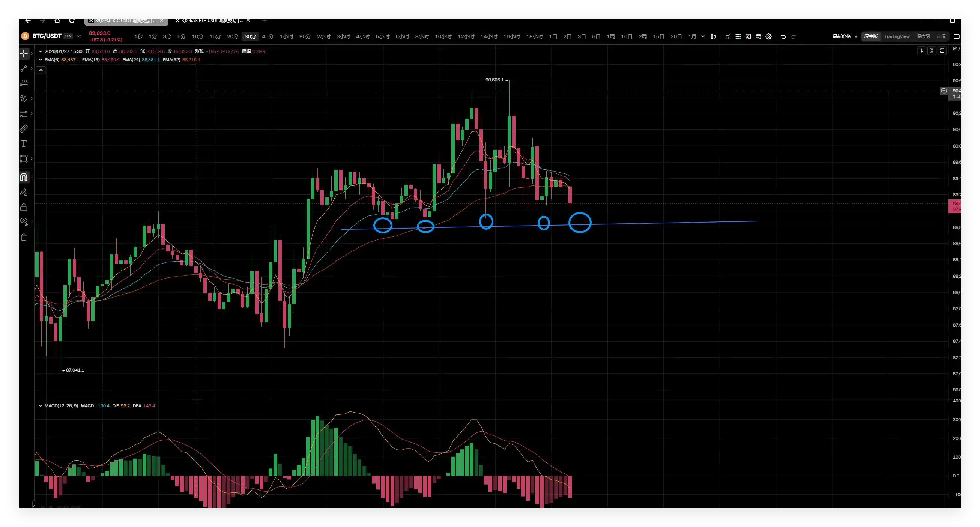Toggle drawings visibility eye icon
Screen dimensions: 980x527
(x=24, y=221)
